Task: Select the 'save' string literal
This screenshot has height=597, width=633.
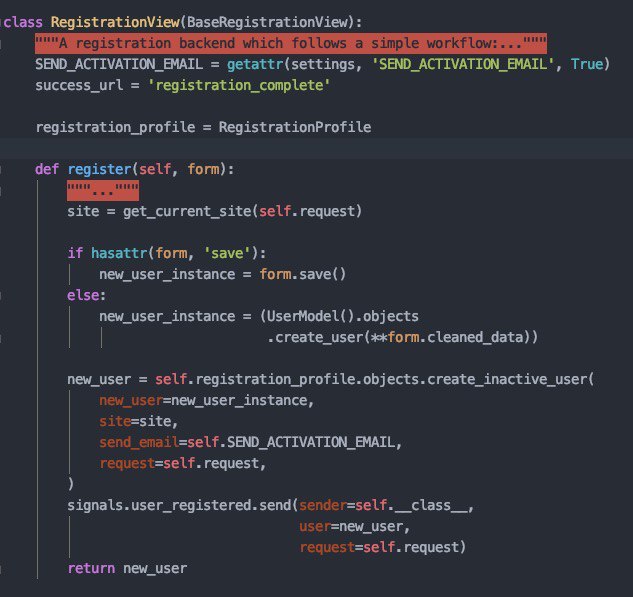Action: 227,253
